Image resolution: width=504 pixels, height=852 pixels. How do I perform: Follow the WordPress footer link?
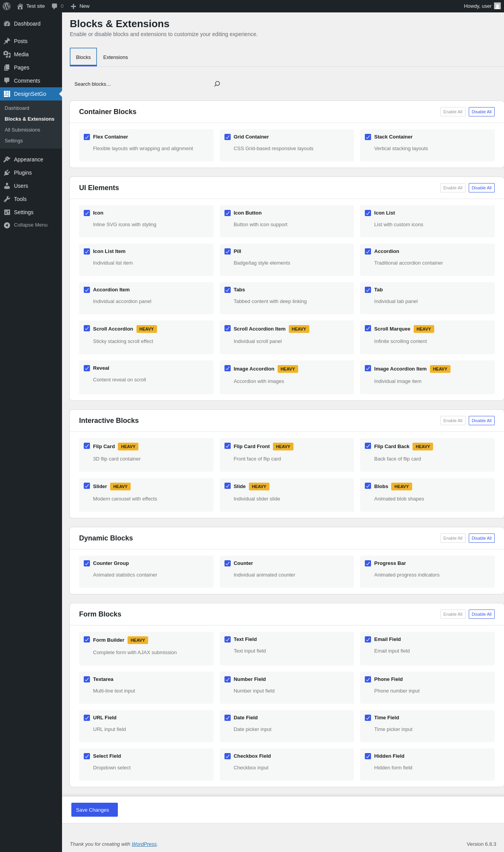144,844
